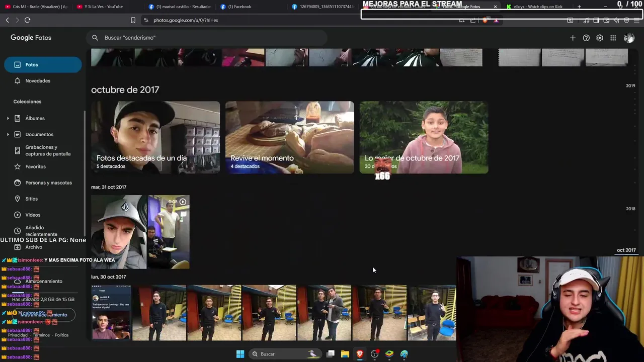
Task: Open BlueStacks from the taskbar
Action: pos(389,354)
